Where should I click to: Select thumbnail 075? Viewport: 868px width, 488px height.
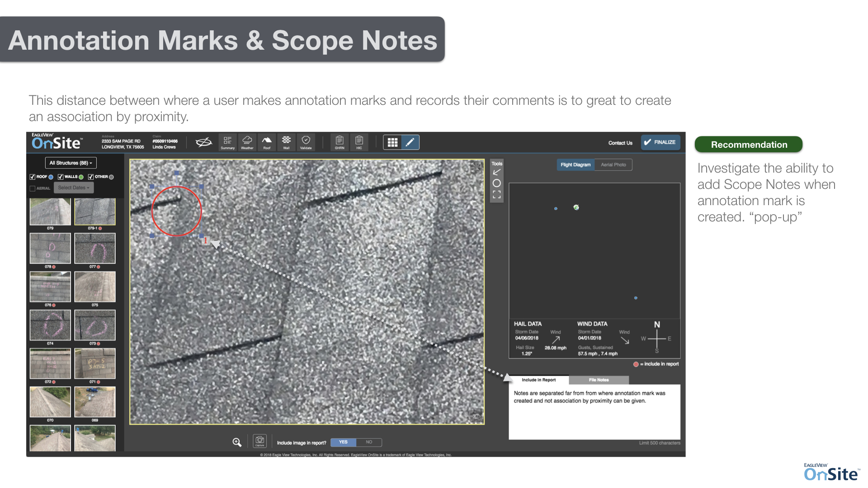pos(95,286)
